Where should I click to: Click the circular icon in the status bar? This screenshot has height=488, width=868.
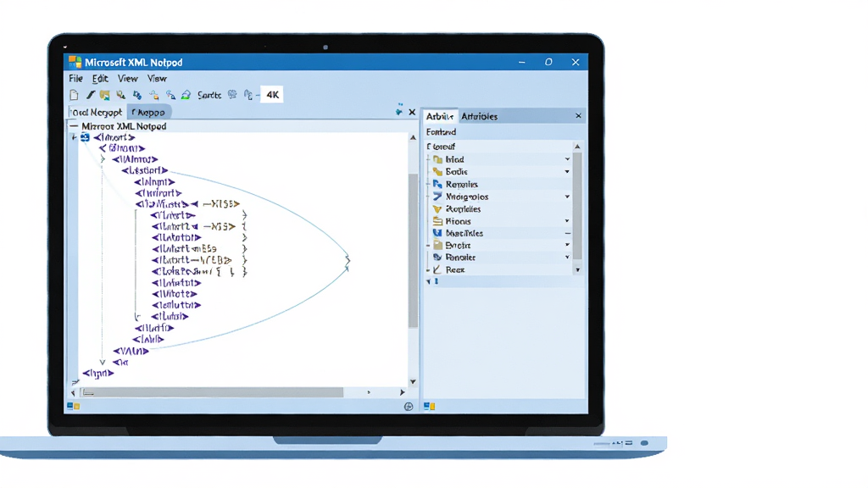click(x=409, y=407)
